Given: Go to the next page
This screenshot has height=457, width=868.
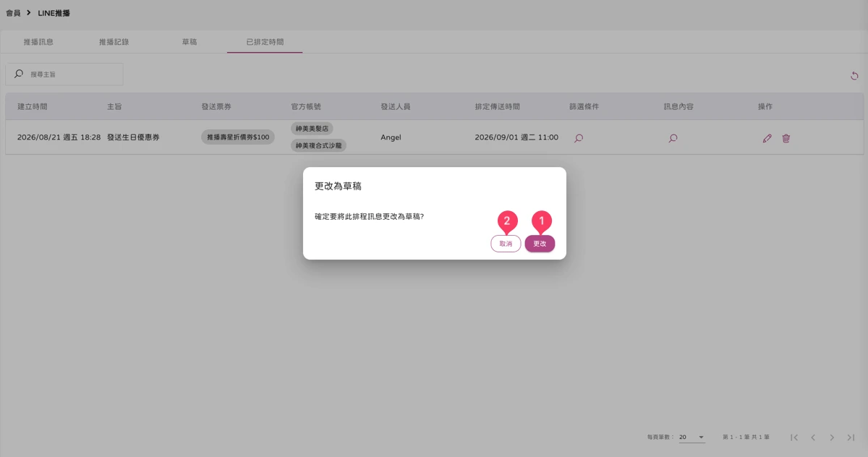Looking at the screenshot, I should click(x=832, y=437).
